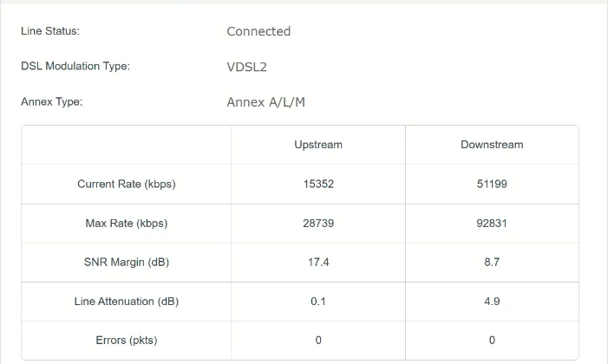Screen dimensions: 608x364
Task: Select the Annex A/L/M value
Action: (x=265, y=102)
